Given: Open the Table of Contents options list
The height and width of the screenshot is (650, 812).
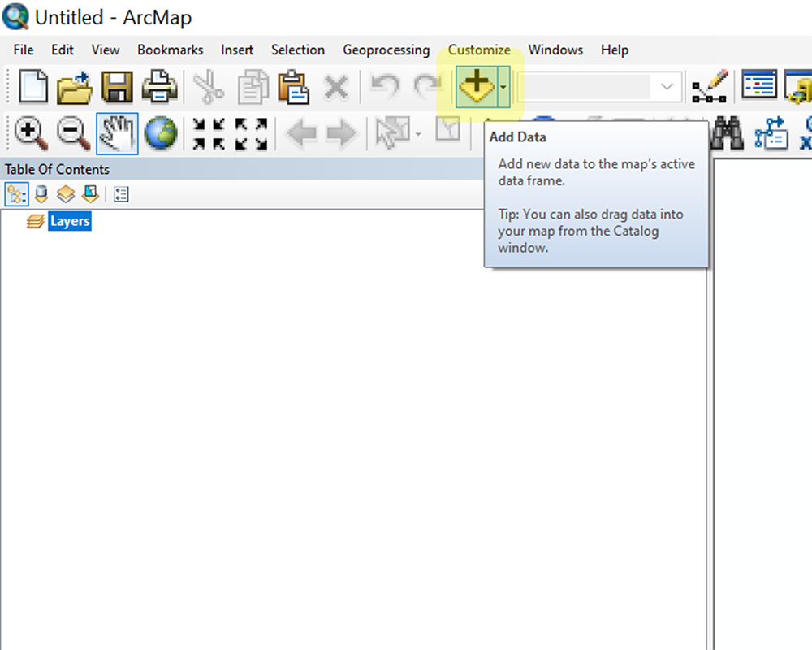Looking at the screenshot, I should coord(123,193).
